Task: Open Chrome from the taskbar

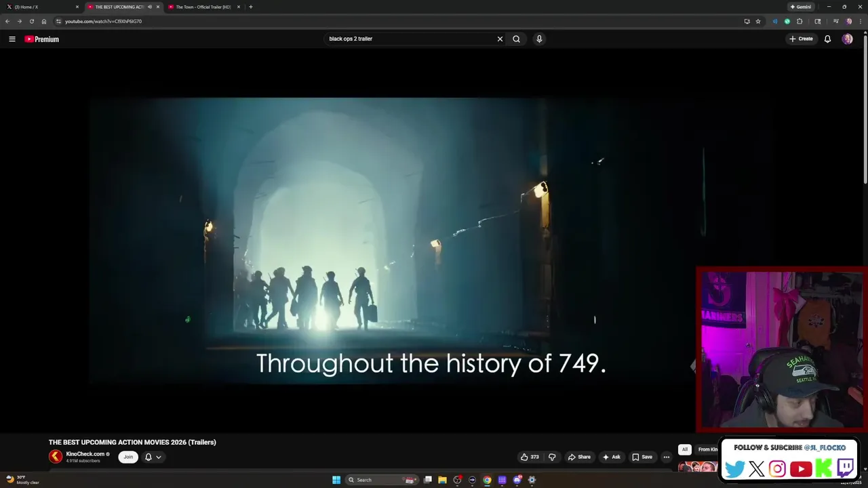Action: tap(487, 480)
